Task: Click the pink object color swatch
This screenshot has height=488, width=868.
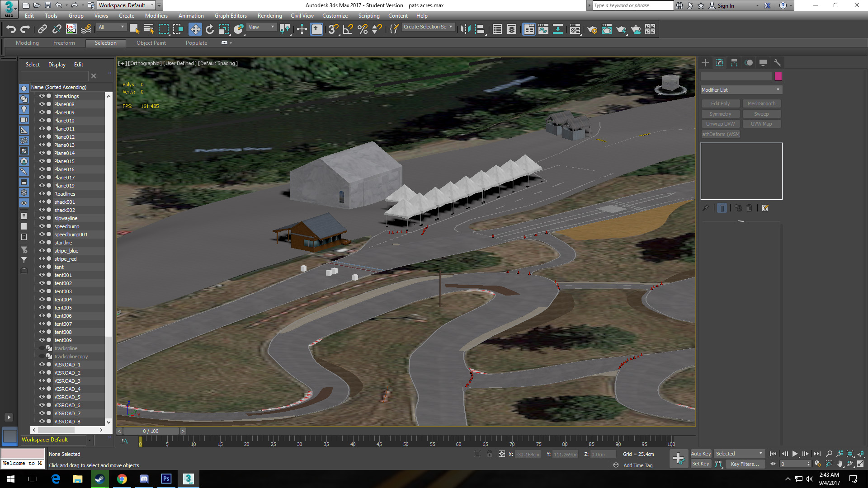Action: [778, 76]
